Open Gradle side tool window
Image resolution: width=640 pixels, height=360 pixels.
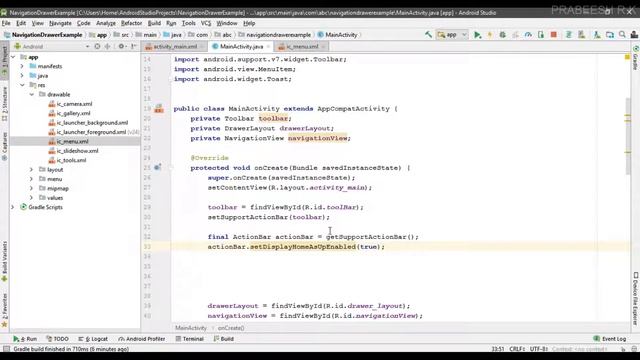636,57
